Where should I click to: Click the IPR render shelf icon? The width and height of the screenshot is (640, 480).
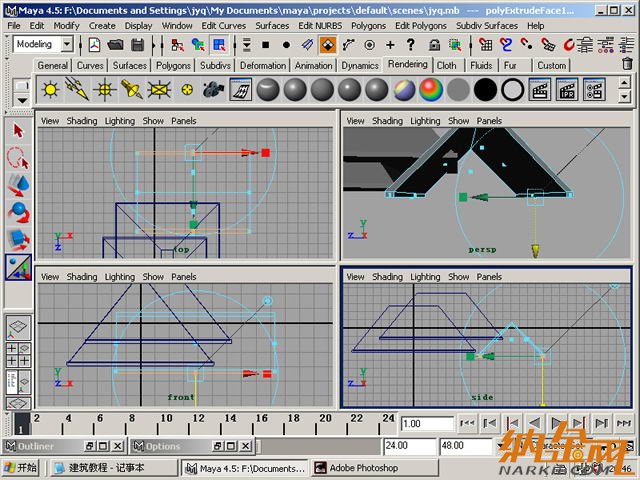(x=567, y=90)
